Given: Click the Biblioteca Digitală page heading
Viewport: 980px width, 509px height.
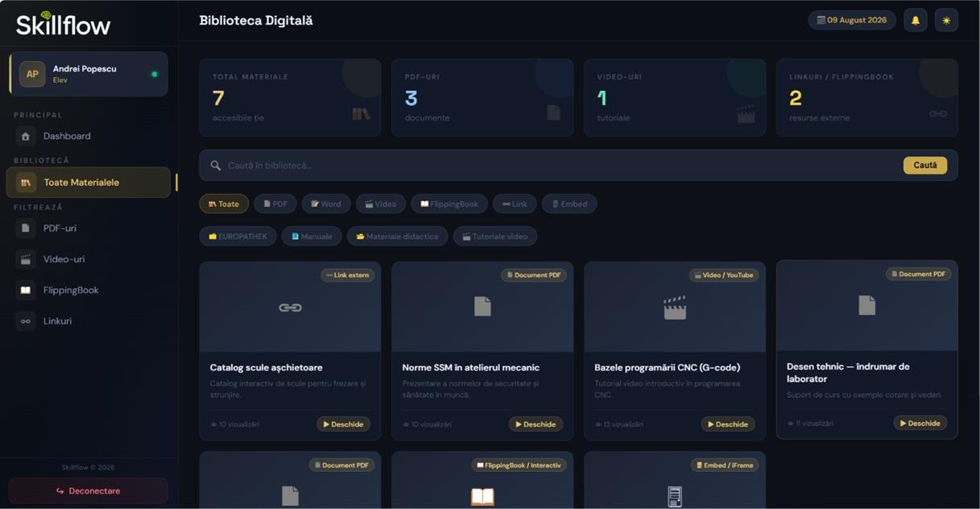Looking at the screenshot, I should (256, 21).
